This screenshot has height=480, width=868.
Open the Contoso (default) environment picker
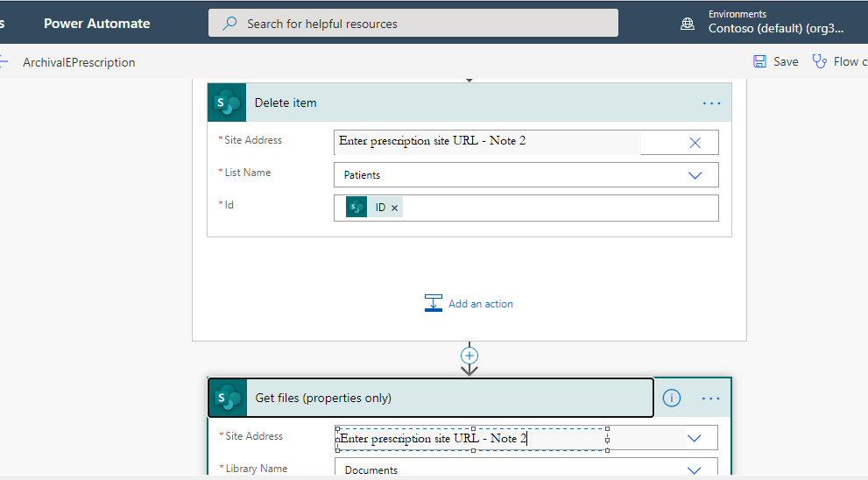click(x=775, y=28)
